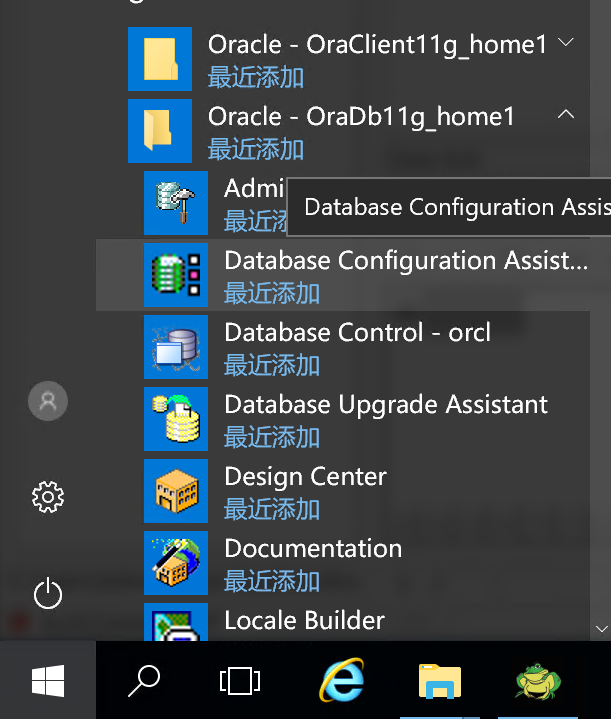The width and height of the screenshot is (611, 719).
Task: Click the user account avatar
Action: click(48, 401)
